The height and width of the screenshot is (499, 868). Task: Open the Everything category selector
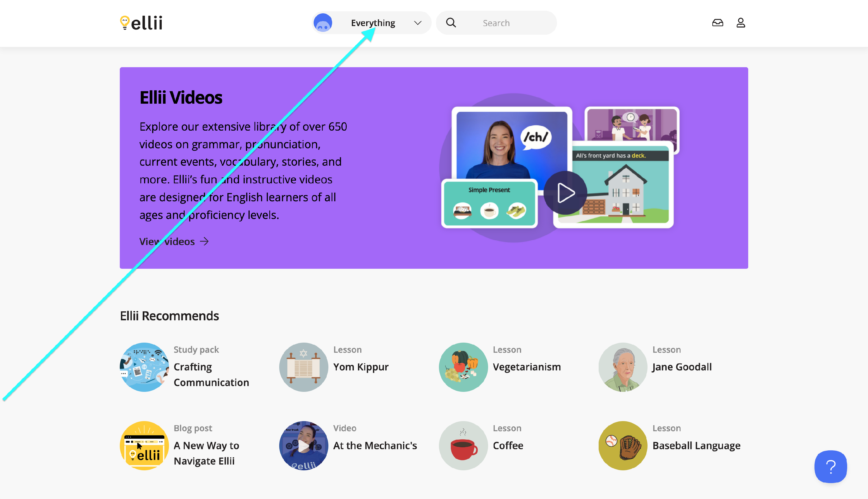tap(373, 23)
